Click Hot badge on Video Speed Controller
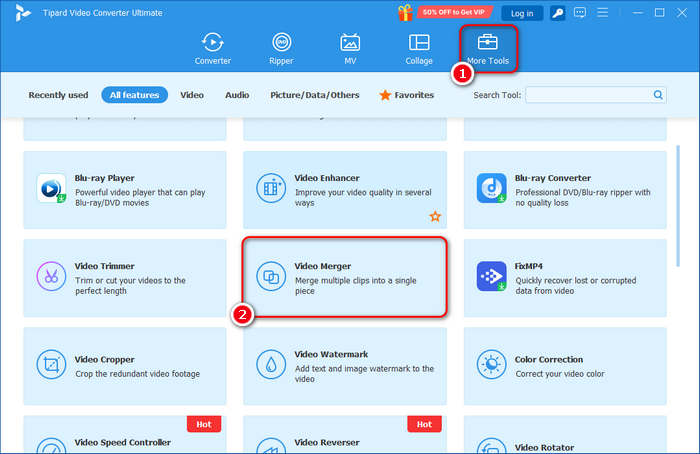Screen dimensions: 700x454 (x=204, y=424)
